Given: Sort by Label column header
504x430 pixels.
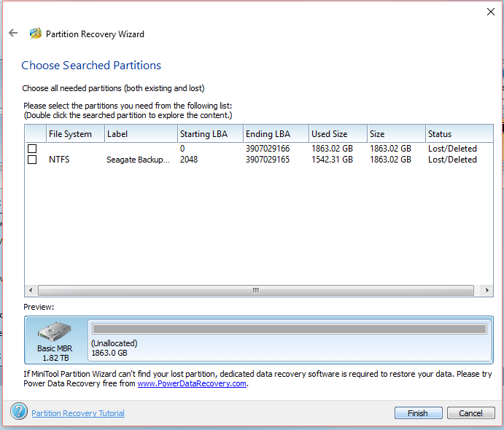Looking at the screenshot, I should click(141, 133).
